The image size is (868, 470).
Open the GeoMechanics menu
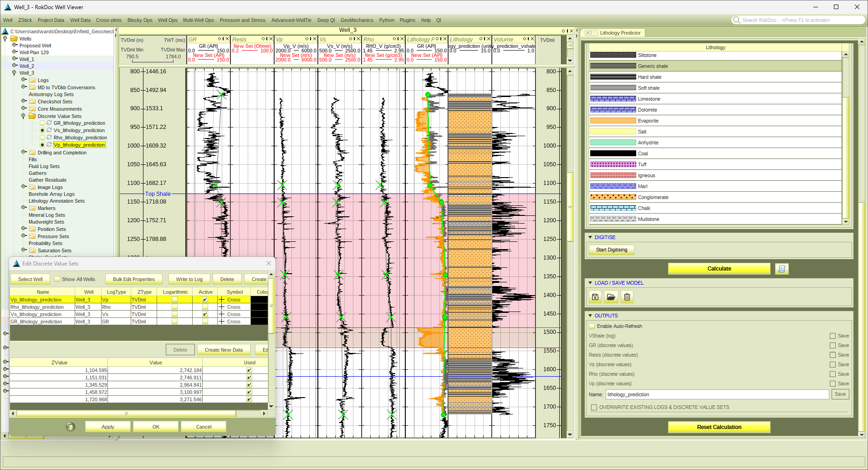[357, 20]
